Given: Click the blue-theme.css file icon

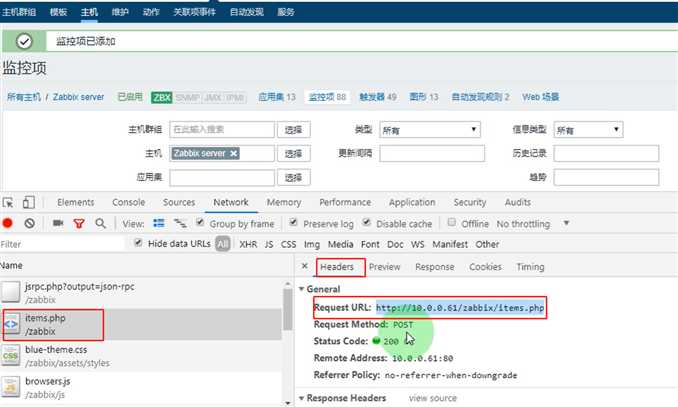Looking at the screenshot, I should (11, 356).
